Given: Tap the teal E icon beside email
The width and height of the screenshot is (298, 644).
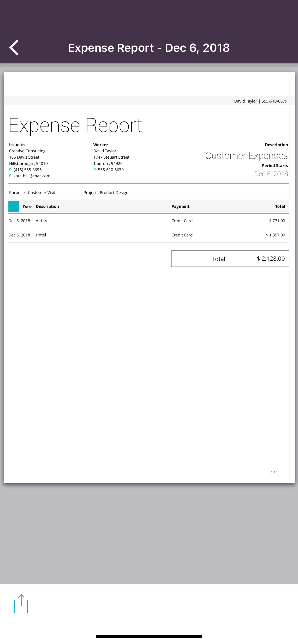Looking at the screenshot, I should 10,176.
